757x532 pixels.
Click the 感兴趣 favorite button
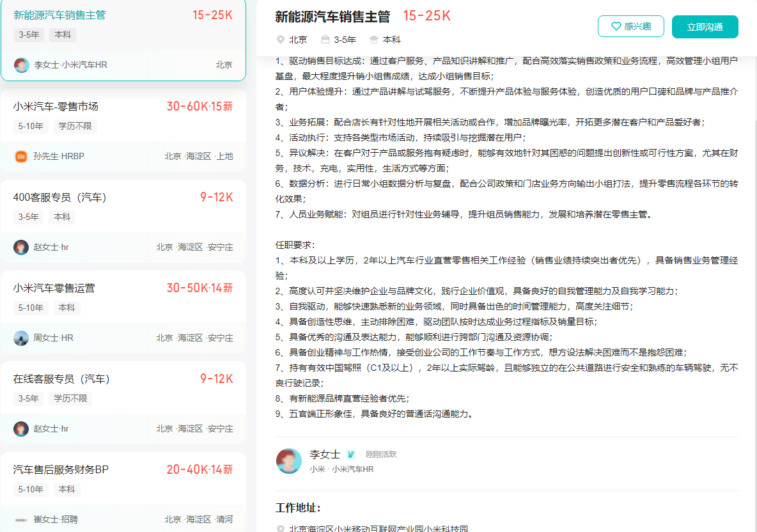click(x=630, y=26)
